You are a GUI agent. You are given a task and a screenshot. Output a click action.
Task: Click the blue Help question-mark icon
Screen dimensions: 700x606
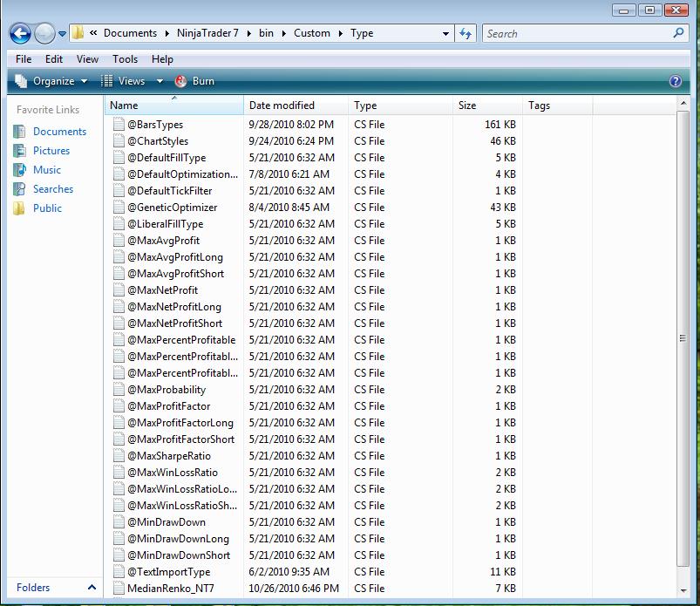pos(676,81)
